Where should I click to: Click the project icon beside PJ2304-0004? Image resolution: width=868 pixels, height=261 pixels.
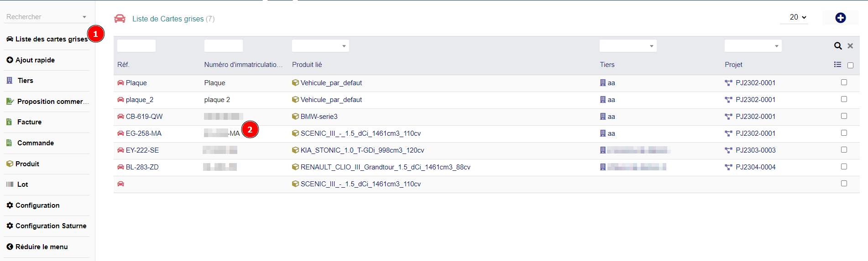[x=728, y=167]
